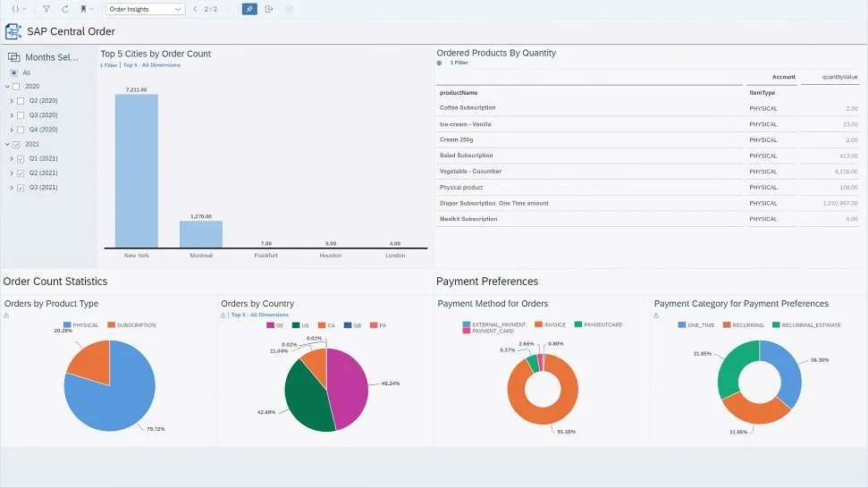Go to previous page using left chevron
The width and height of the screenshot is (868, 488).
[195, 9]
